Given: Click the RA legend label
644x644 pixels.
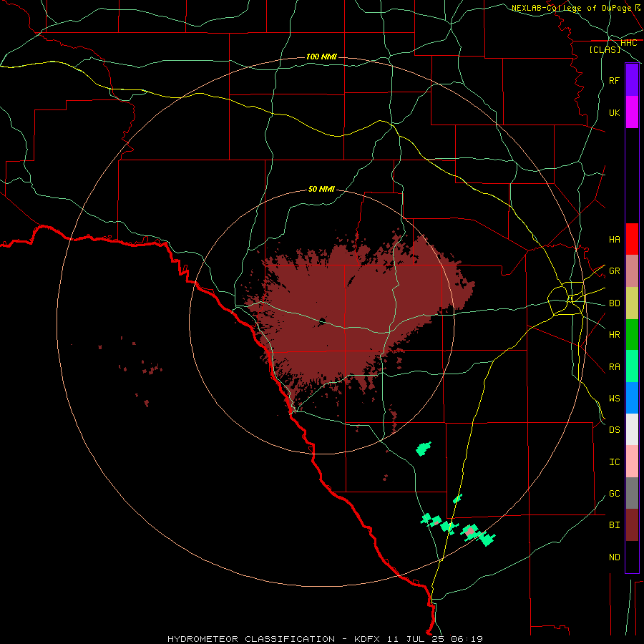Looking at the screenshot, I should [x=614, y=366].
